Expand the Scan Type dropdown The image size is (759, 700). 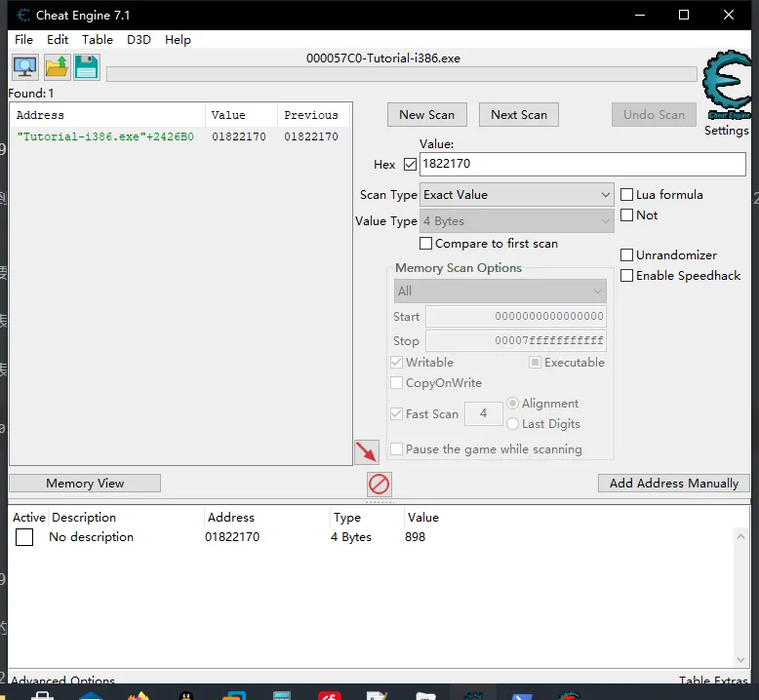click(x=517, y=195)
